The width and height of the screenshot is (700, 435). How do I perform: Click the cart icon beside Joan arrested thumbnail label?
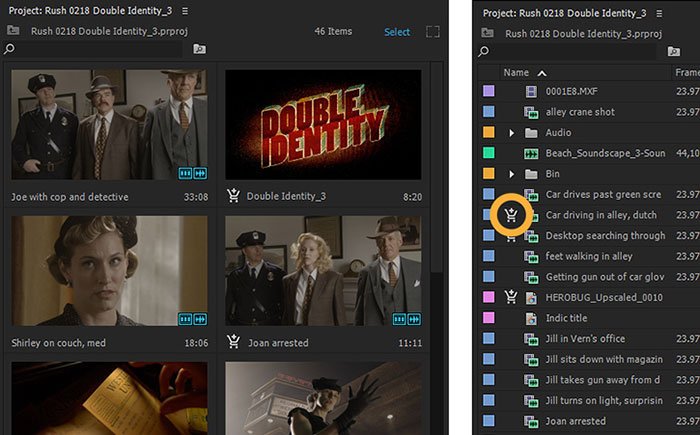click(235, 342)
